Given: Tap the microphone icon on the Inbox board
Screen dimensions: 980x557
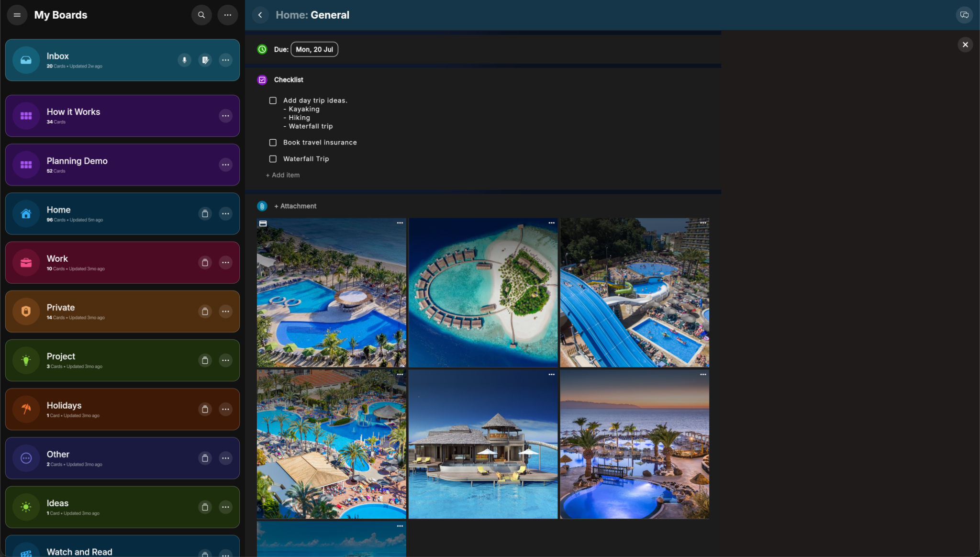Looking at the screenshot, I should click(x=184, y=60).
